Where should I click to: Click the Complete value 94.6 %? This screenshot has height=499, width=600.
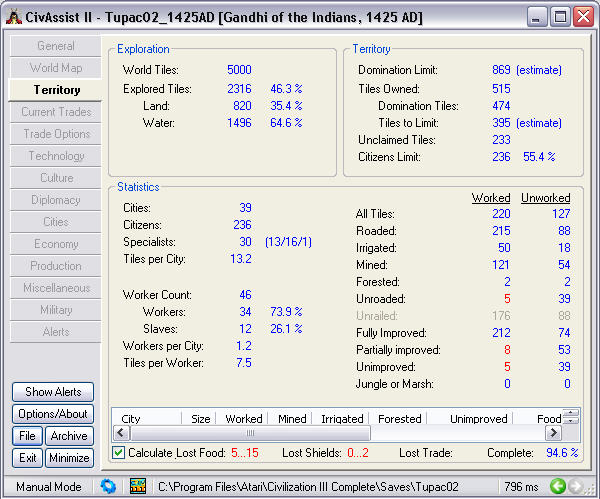pyautogui.click(x=562, y=453)
